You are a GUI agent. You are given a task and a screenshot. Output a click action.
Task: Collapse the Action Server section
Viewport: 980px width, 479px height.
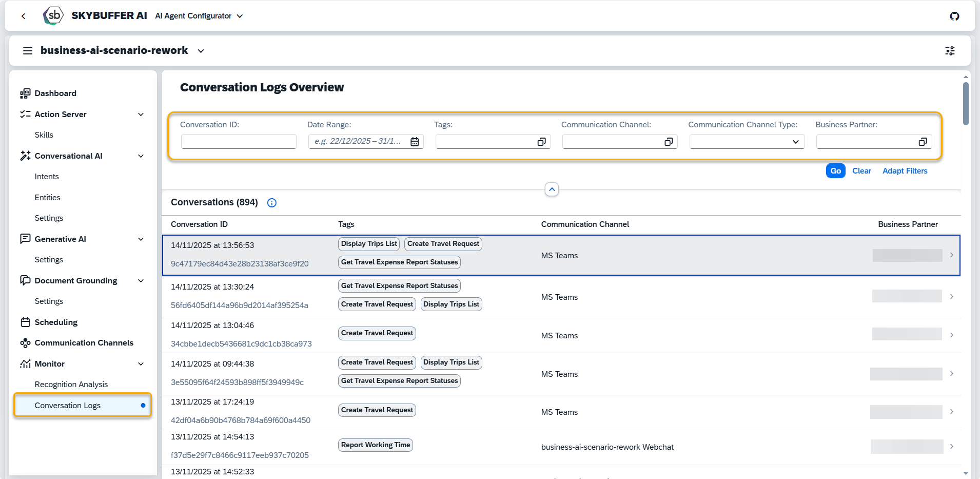coord(141,114)
